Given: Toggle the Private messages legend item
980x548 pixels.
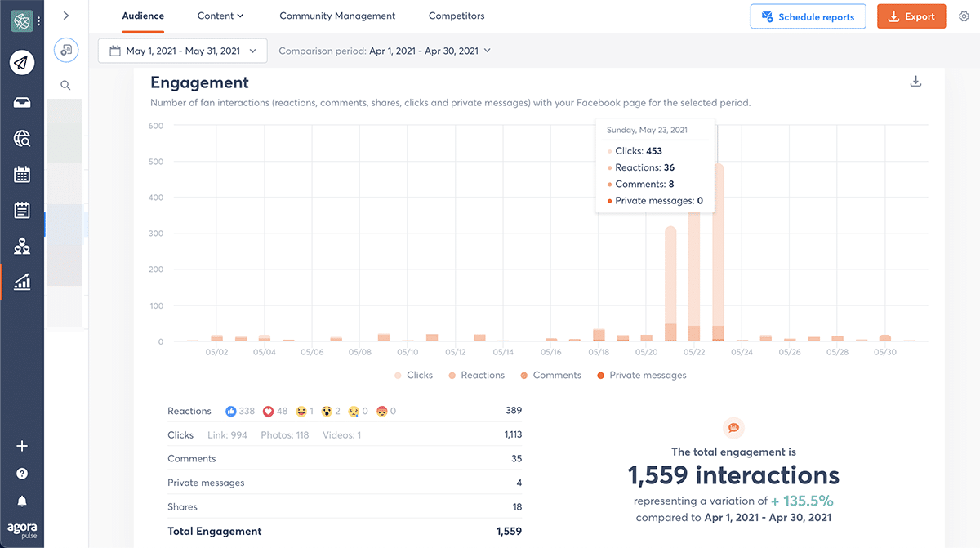Looking at the screenshot, I should pos(641,376).
